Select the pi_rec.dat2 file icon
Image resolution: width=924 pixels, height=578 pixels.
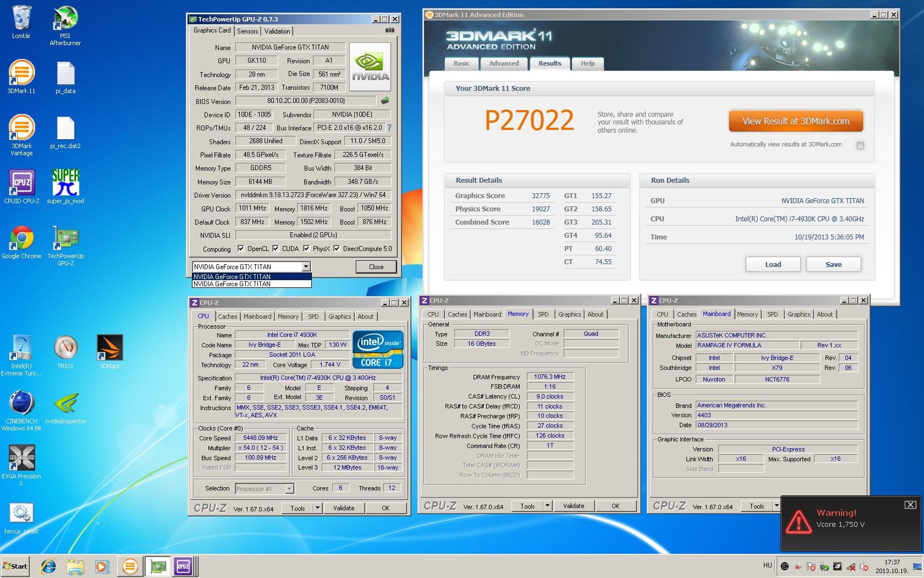pos(65,132)
